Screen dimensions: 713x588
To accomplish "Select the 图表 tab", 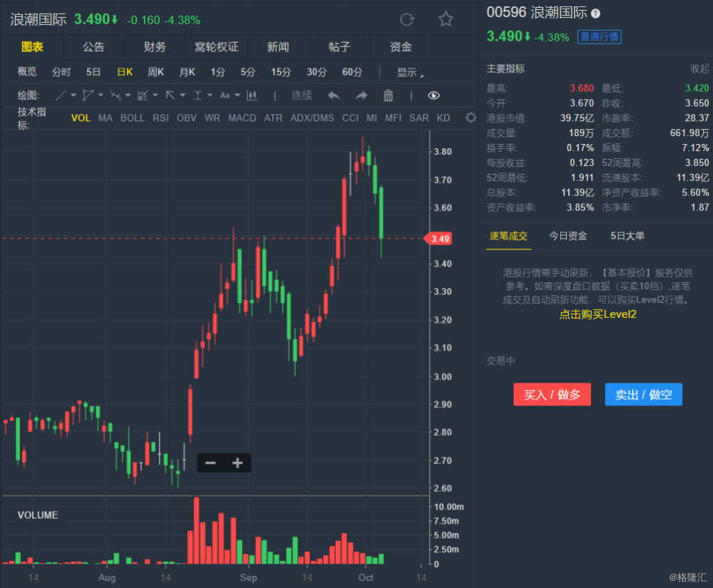I will pos(32,47).
